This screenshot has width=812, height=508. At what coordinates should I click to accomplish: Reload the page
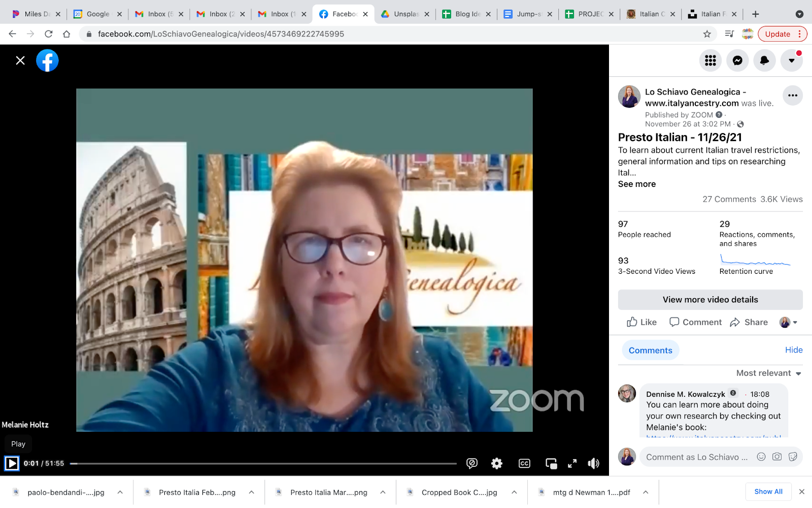pos(49,34)
